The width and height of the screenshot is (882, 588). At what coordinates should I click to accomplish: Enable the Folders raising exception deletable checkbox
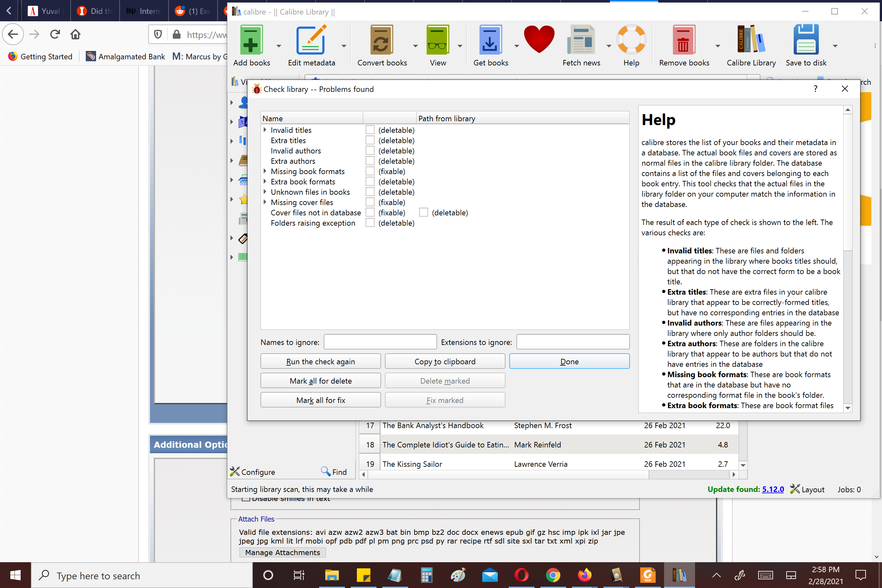point(370,223)
